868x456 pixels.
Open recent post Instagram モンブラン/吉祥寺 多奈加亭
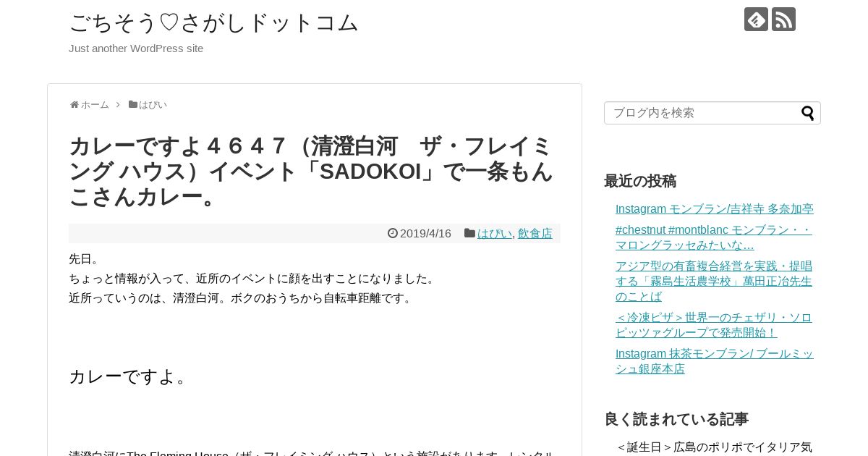pyautogui.click(x=715, y=208)
